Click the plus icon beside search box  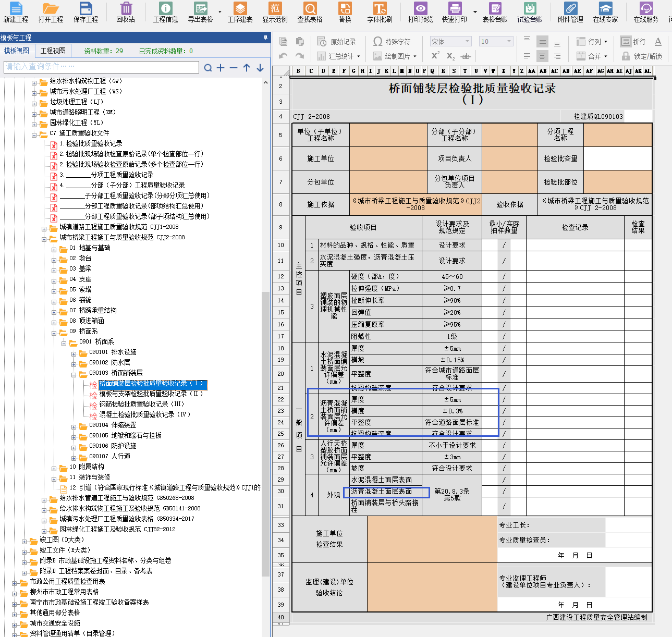[x=221, y=68]
